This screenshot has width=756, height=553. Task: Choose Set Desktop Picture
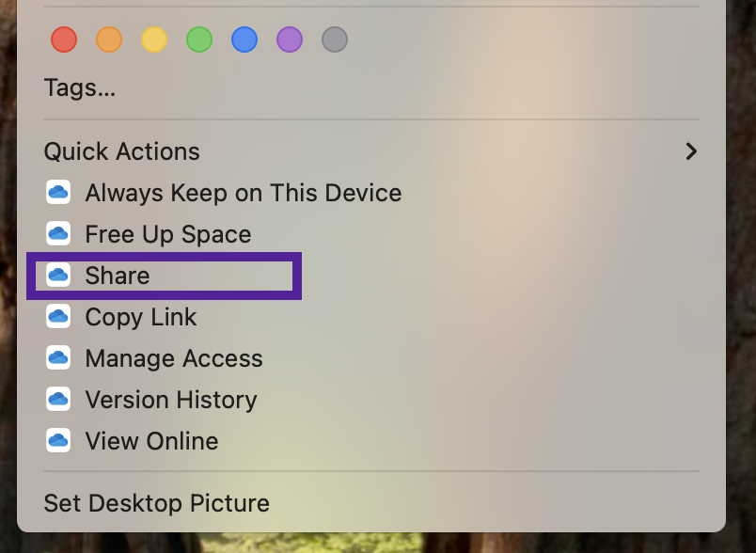click(371, 503)
